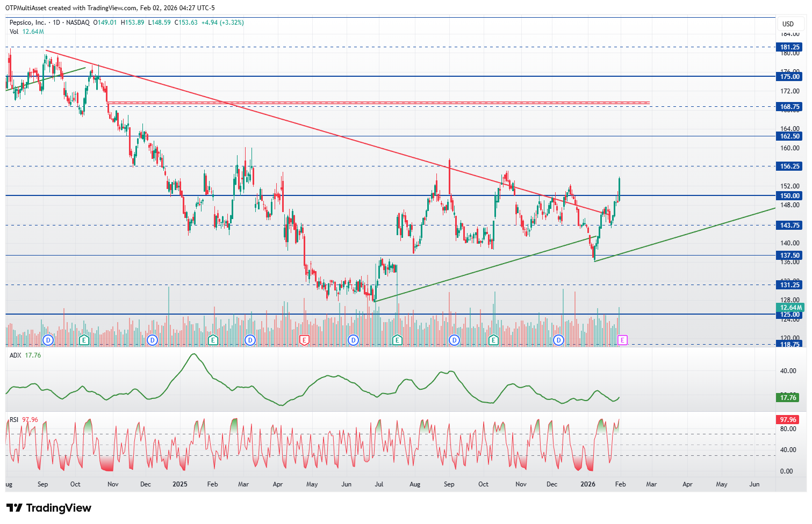Viewport: 812px width, 524px height.
Task: Click the 12.64M volume axis label
Action: (x=790, y=308)
